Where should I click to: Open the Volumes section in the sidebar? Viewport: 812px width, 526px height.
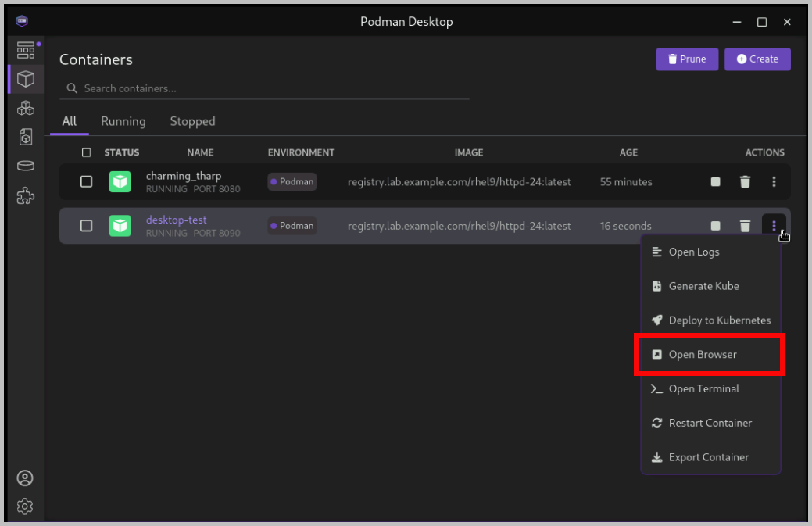click(x=25, y=166)
